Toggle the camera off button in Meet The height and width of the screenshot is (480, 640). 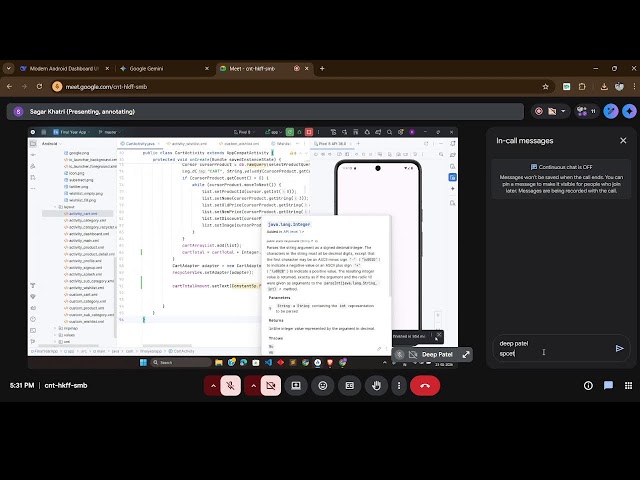(x=270, y=385)
